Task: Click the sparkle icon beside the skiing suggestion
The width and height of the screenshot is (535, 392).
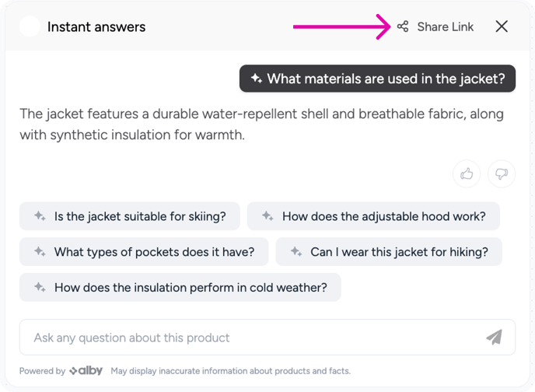Action: point(40,216)
